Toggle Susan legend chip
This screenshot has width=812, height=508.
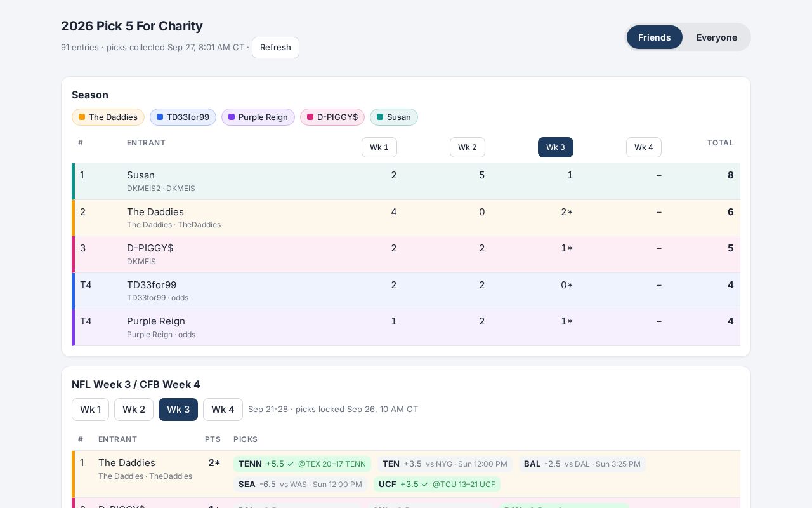point(394,117)
